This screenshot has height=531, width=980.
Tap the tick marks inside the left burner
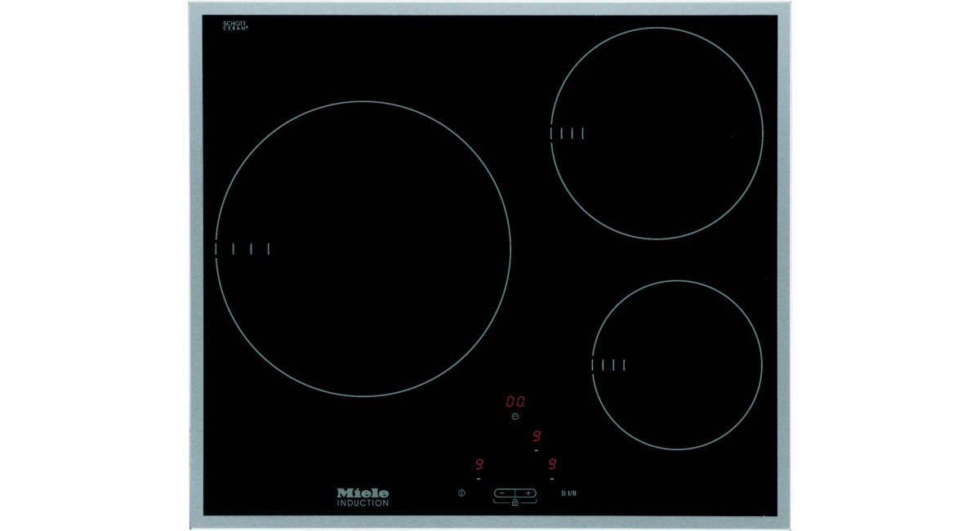(243, 247)
